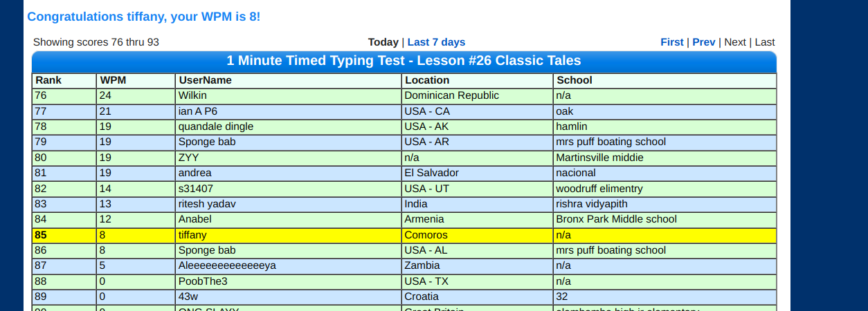Click the School column header
The height and width of the screenshot is (311, 868).
pyautogui.click(x=665, y=80)
